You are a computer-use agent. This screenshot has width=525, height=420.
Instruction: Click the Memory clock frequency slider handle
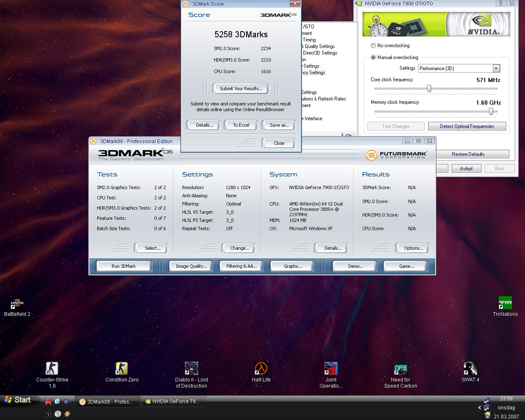coord(491,111)
